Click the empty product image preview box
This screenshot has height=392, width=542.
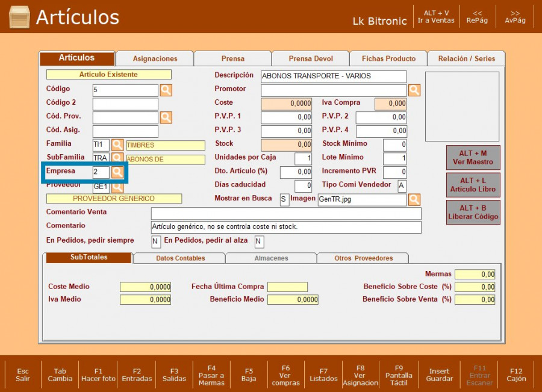[462, 107]
